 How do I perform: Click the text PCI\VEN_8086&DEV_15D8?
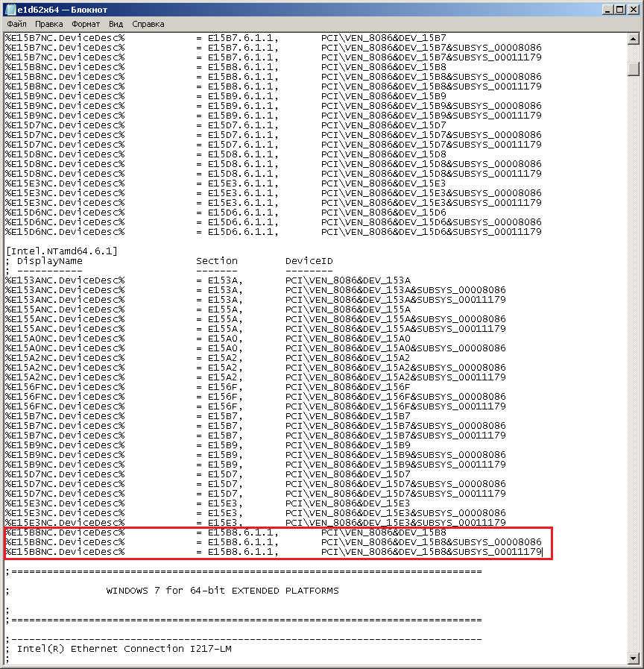[x=384, y=154]
